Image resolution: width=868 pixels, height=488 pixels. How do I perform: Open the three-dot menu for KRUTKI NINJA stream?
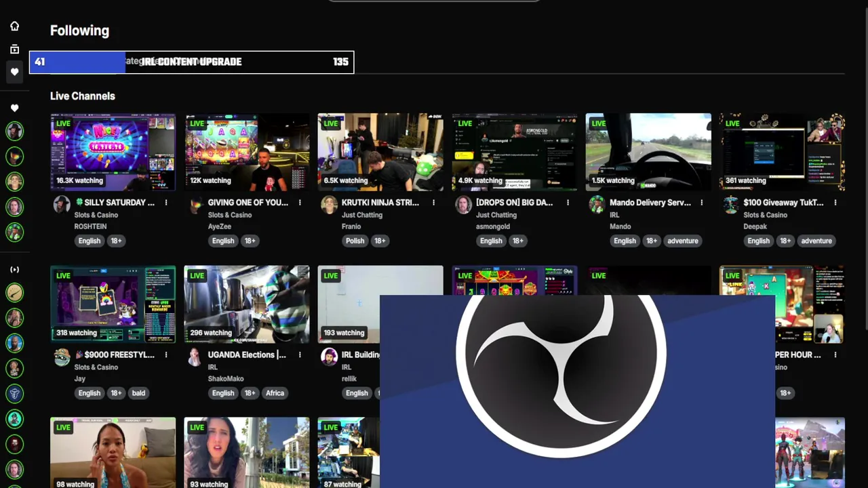433,203
